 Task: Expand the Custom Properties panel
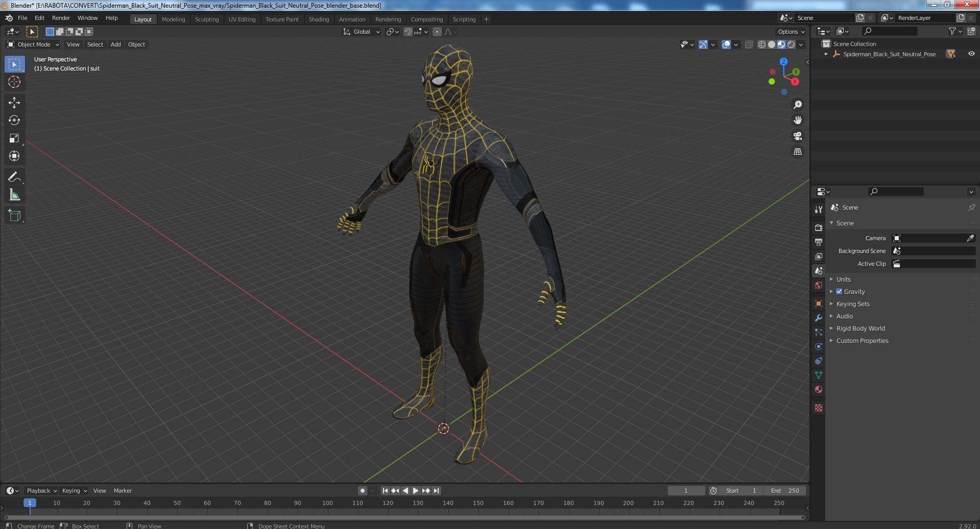tap(862, 340)
